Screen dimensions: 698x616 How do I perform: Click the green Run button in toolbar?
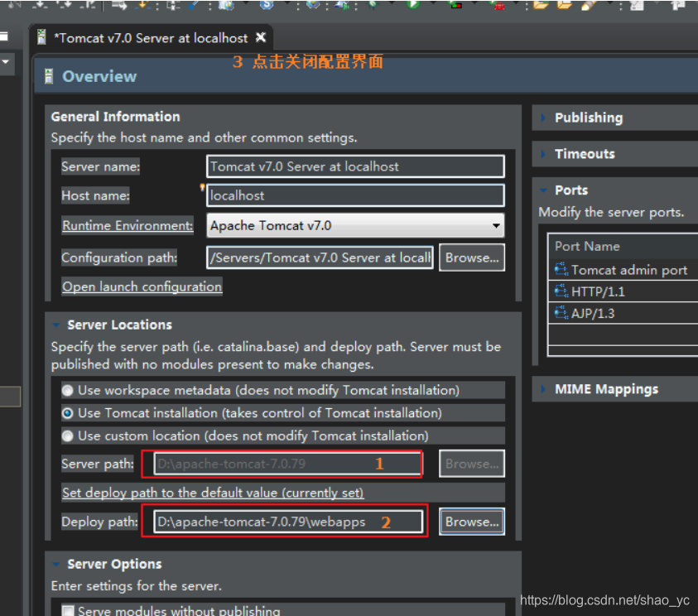tap(413, 4)
